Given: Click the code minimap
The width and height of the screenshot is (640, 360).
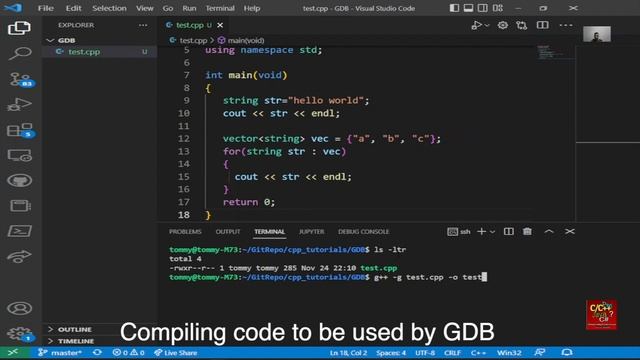Looking at the screenshot, I should coord(555,53).
